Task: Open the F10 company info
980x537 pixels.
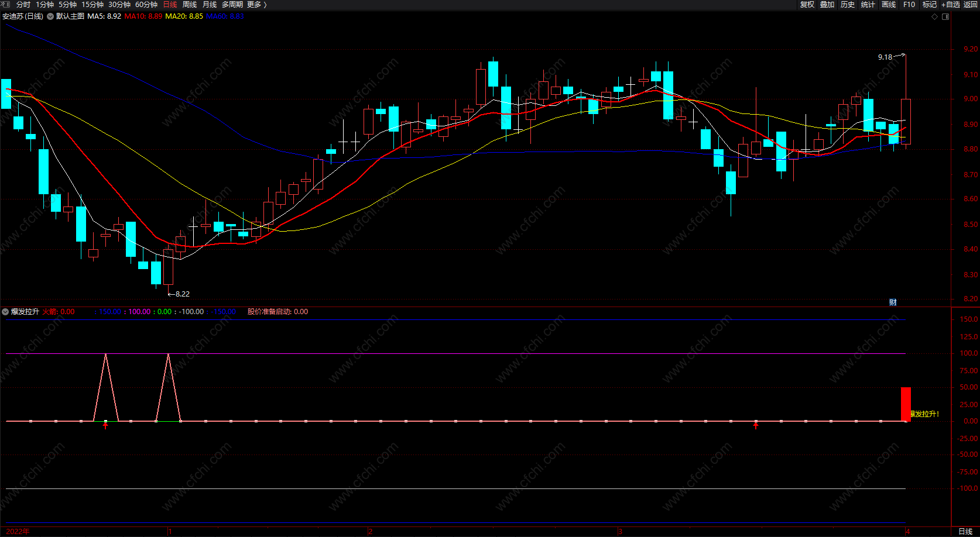Action: pyautogui.click(x=909, y=5)
